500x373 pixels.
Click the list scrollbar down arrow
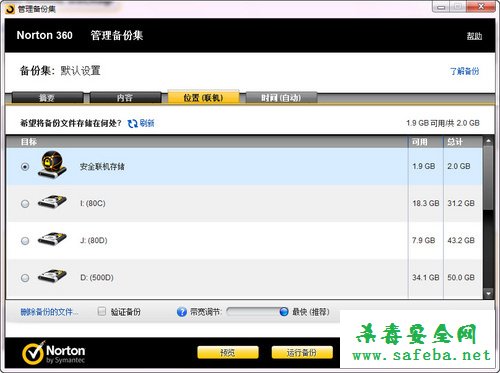(488, 294)
